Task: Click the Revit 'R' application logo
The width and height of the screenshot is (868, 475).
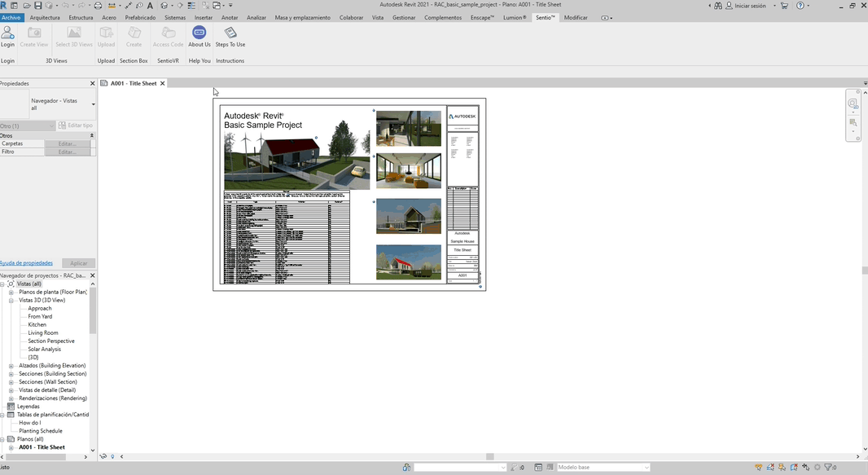Action: (4, 5)
